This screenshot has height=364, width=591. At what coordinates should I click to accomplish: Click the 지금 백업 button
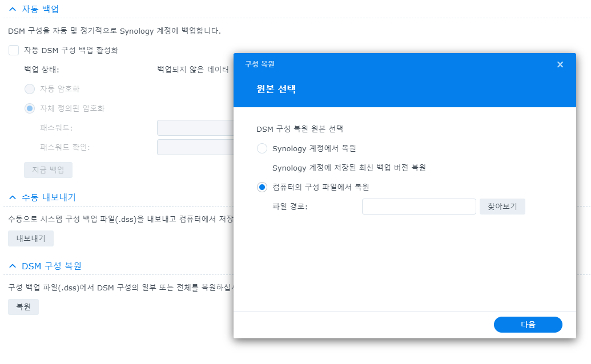[48, 170]
